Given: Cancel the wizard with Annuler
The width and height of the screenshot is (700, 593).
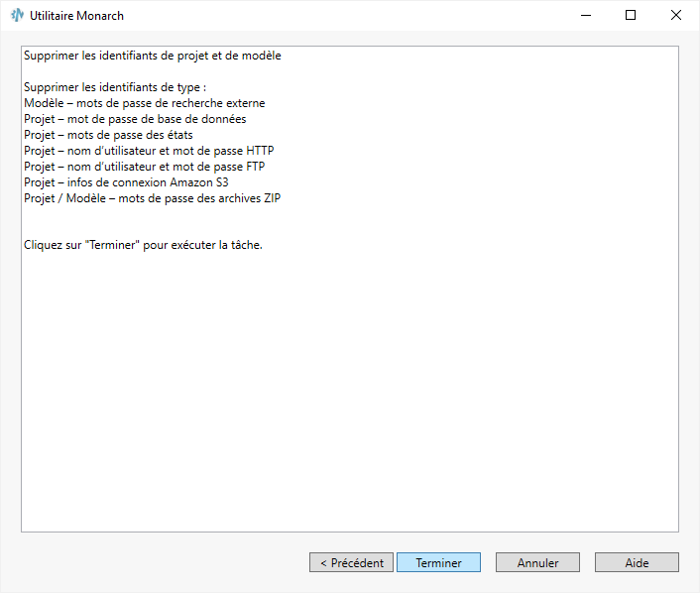Looking at the screenshot, I should (537, 562).
